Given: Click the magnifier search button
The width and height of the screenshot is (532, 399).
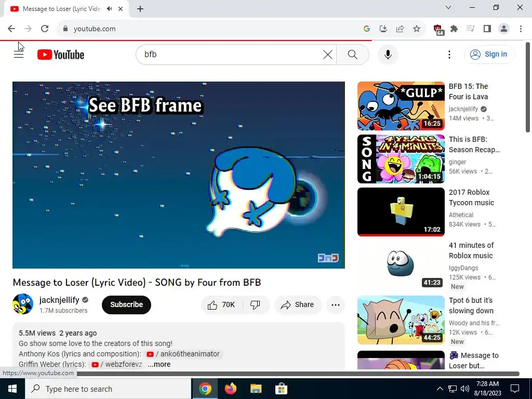Looking at the screenshot, I should point(353,54).
